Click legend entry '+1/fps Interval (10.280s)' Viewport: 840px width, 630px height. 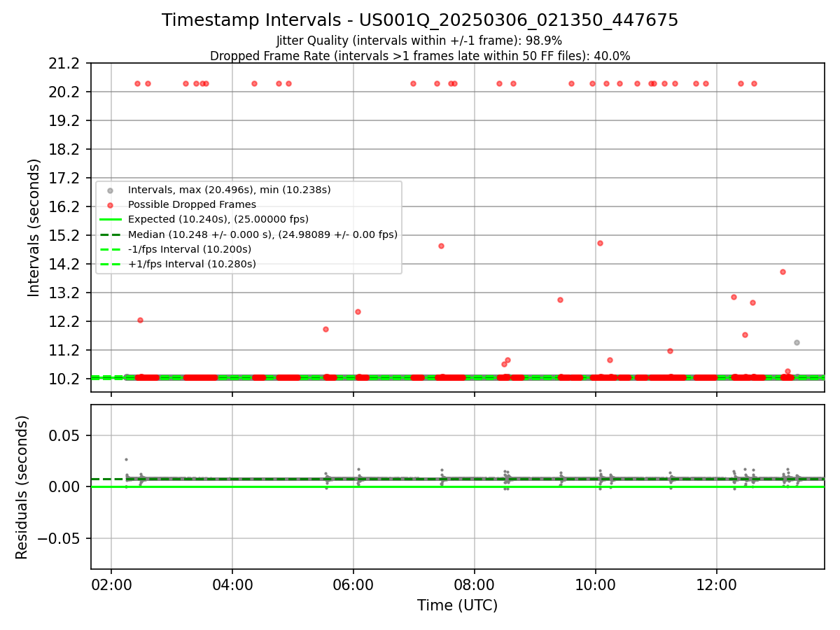192,264
